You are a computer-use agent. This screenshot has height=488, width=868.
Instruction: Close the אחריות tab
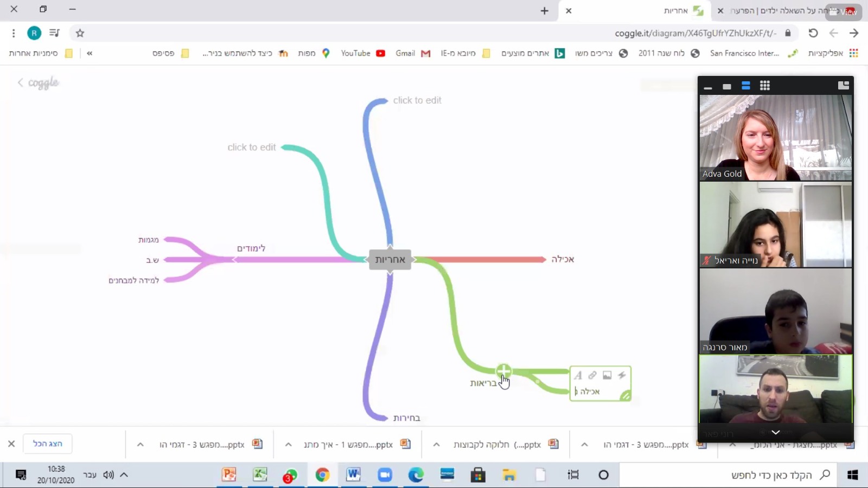569,11
